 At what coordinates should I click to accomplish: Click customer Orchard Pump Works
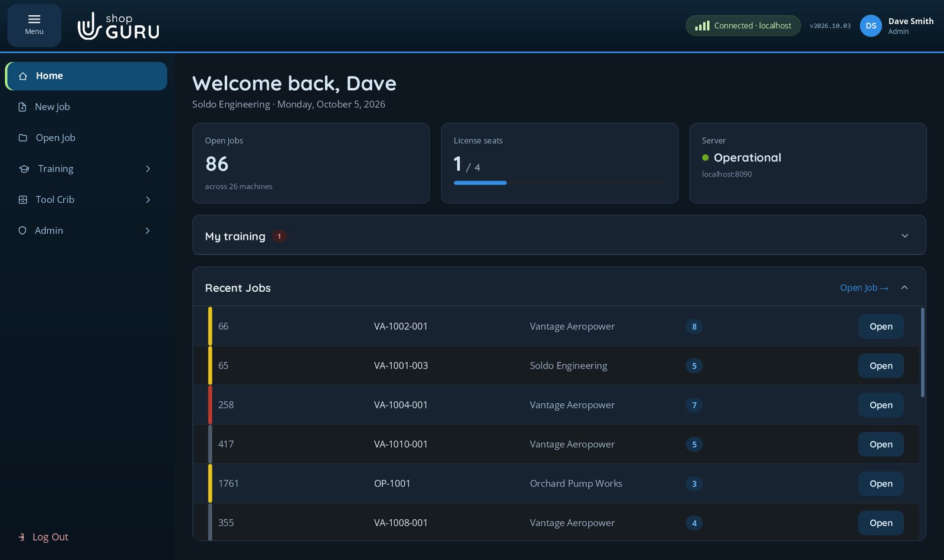576,484
